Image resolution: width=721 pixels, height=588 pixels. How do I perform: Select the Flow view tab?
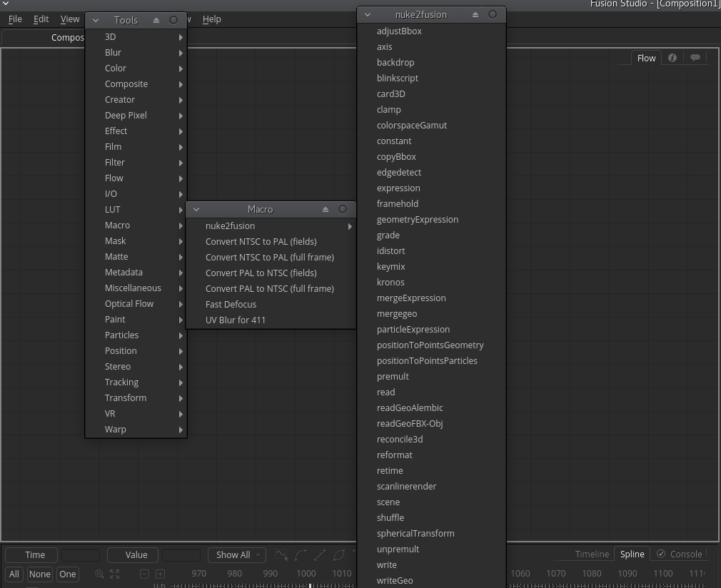pos(646,58)
